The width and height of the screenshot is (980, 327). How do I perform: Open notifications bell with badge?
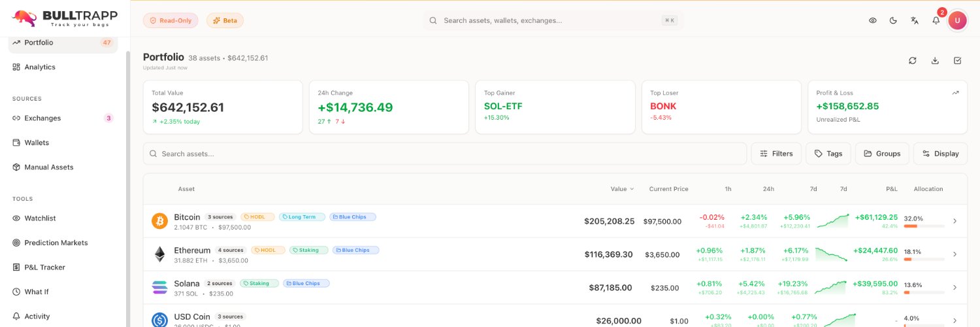click(936, 20)
